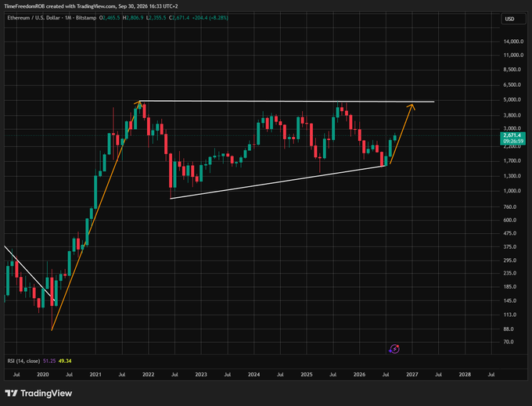The image size is (532, 406).
Task: Click the open value O2,465.5
Action: coord(110,18)
